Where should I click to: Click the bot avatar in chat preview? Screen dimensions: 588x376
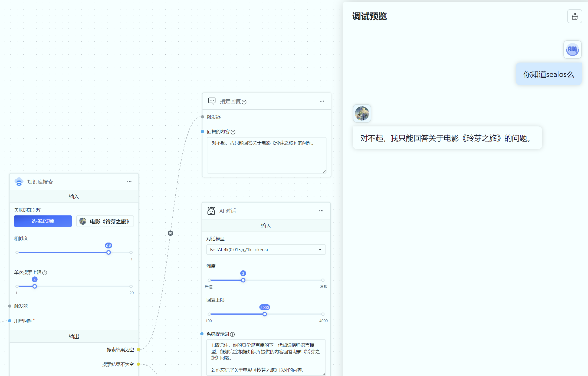click(362, 113)
